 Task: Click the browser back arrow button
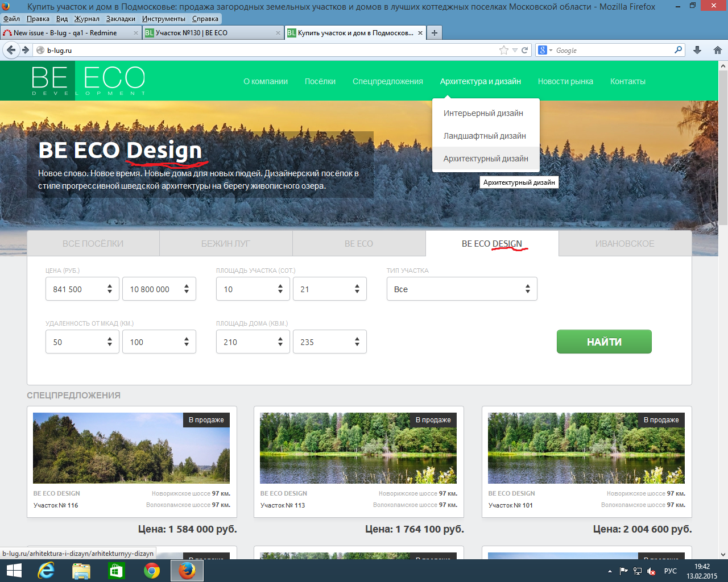coord(11,50)
